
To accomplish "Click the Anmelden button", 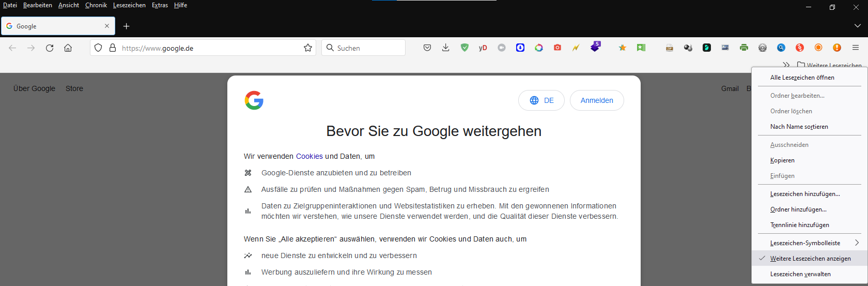I will click(597, 100).
